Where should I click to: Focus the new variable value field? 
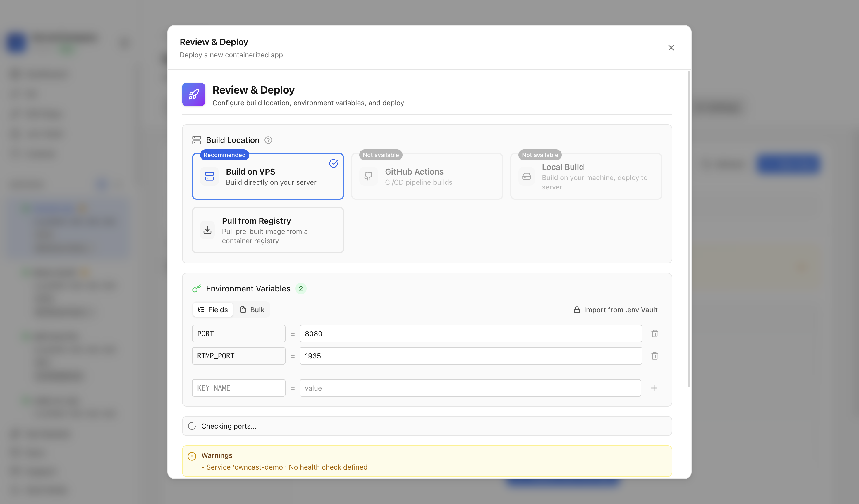[470, 388]
